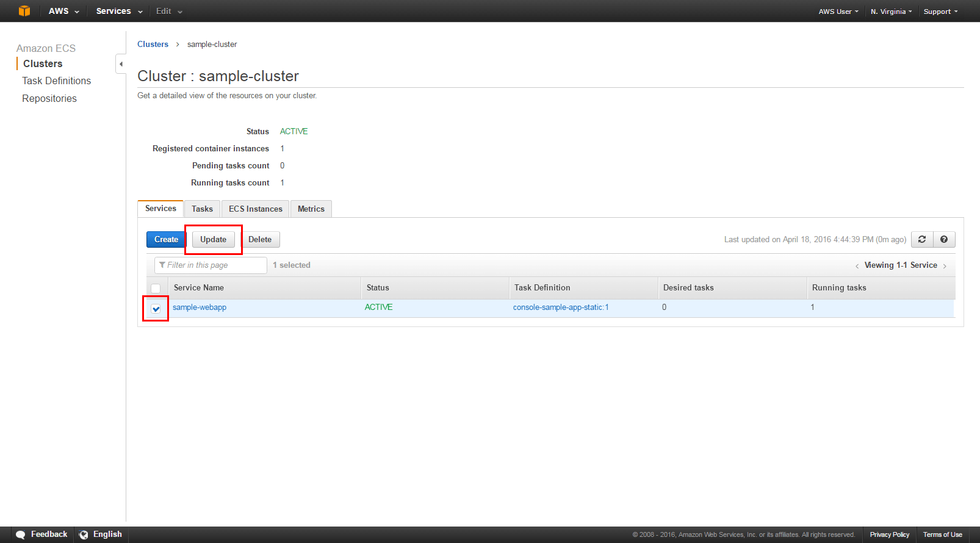Switch to the Tasks tab

click(202, 209)
